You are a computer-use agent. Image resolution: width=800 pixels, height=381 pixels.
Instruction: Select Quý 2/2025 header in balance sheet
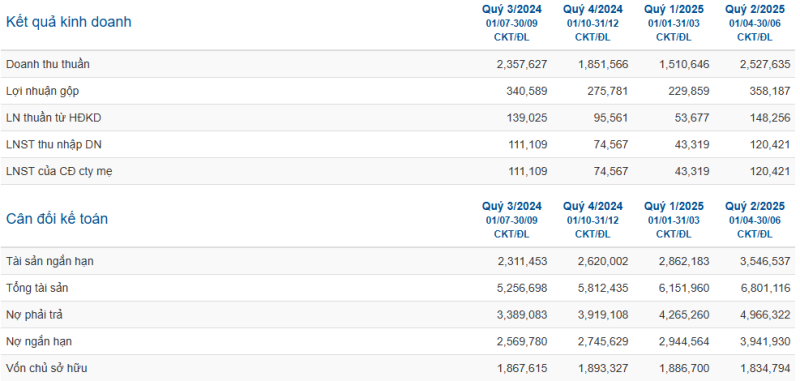click(x=755, y=207)
